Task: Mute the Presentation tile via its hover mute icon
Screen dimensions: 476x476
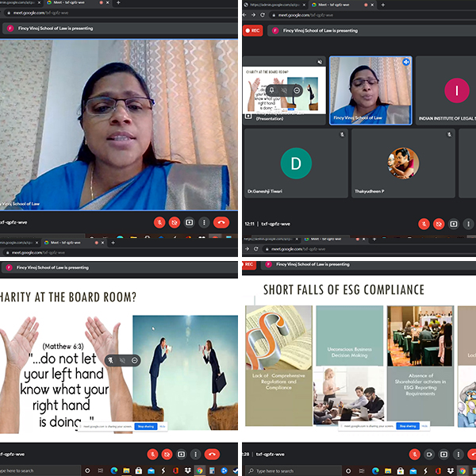Action: pyautogui.click(x=284, y=90)
